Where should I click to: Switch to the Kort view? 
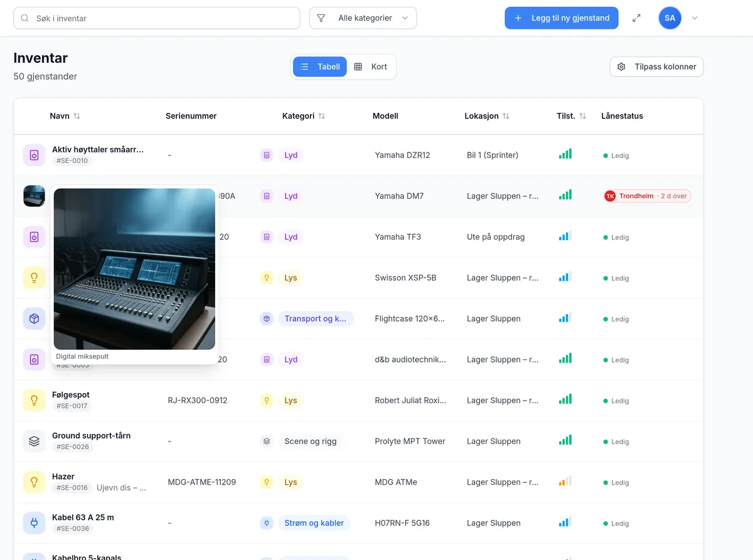click(x=371, y=66)
